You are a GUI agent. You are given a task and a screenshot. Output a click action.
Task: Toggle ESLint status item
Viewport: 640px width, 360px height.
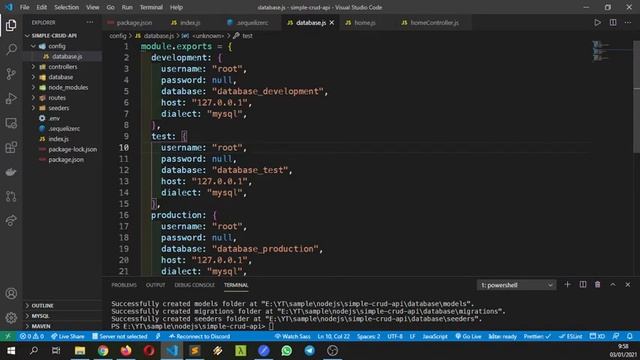pyautogui.click(x=571, y=336)
